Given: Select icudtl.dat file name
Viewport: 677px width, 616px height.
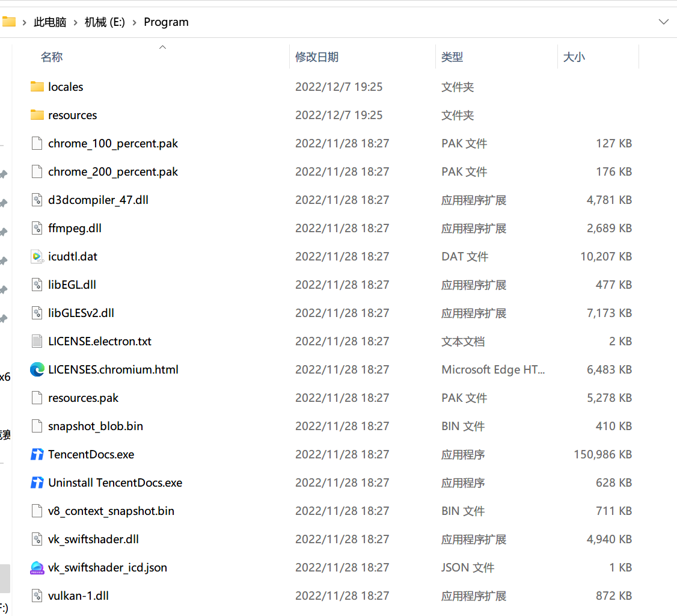Looking at the screenshot, I should pos(73,257).
